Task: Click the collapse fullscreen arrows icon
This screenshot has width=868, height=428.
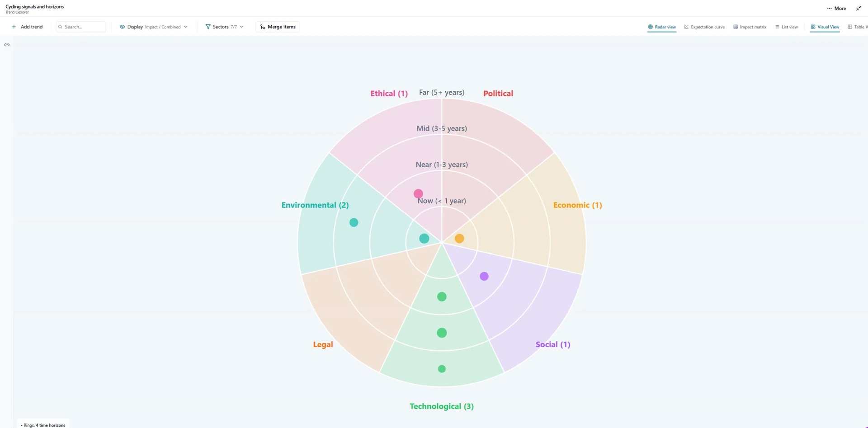Action: [x=859, y=8]
